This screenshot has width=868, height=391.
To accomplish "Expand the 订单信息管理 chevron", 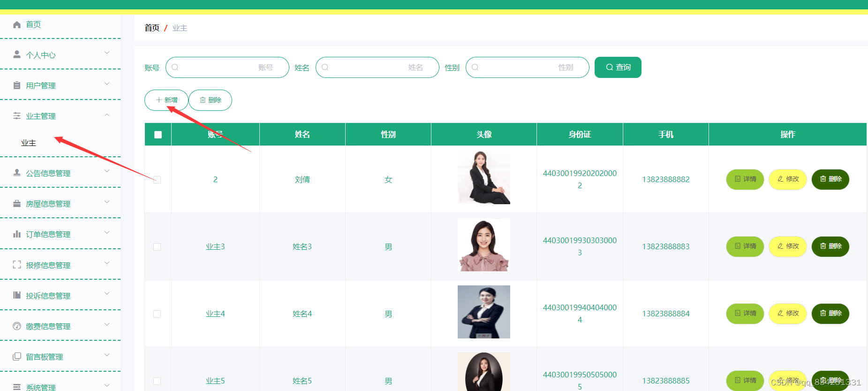I will click(107, 232).
